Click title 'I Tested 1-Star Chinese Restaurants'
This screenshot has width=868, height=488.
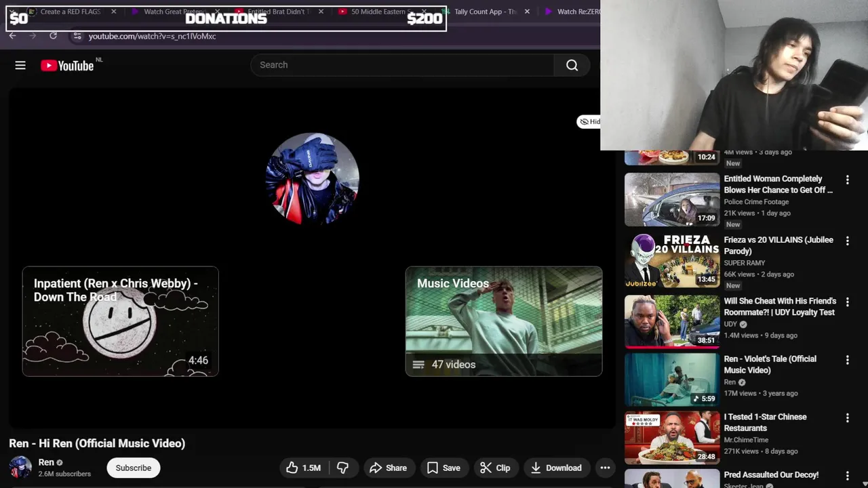pos(765,422)
